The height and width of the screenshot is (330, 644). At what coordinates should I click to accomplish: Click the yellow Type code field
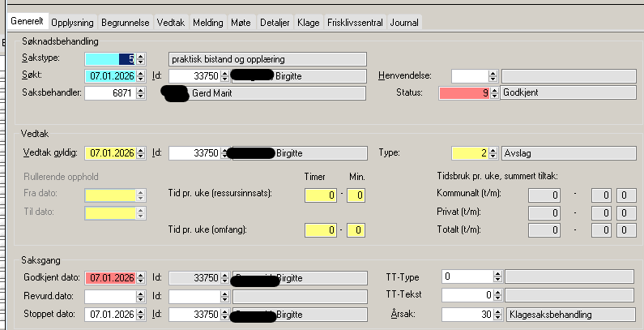pyautogui.click(x=470, y=152)
